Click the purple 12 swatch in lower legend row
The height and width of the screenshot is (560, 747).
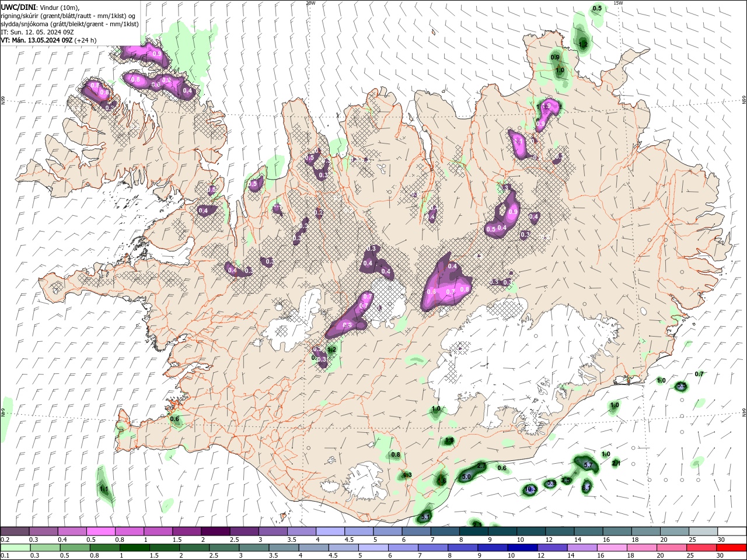(553, 548)
